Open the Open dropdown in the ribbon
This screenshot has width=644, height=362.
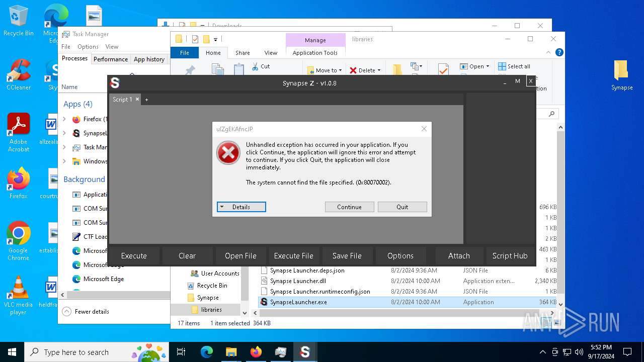[474, 66]
